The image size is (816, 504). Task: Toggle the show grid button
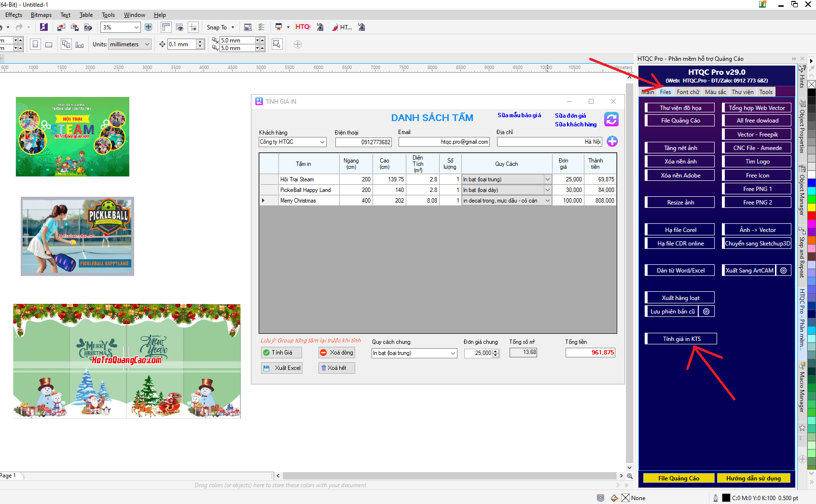point(180,27)
